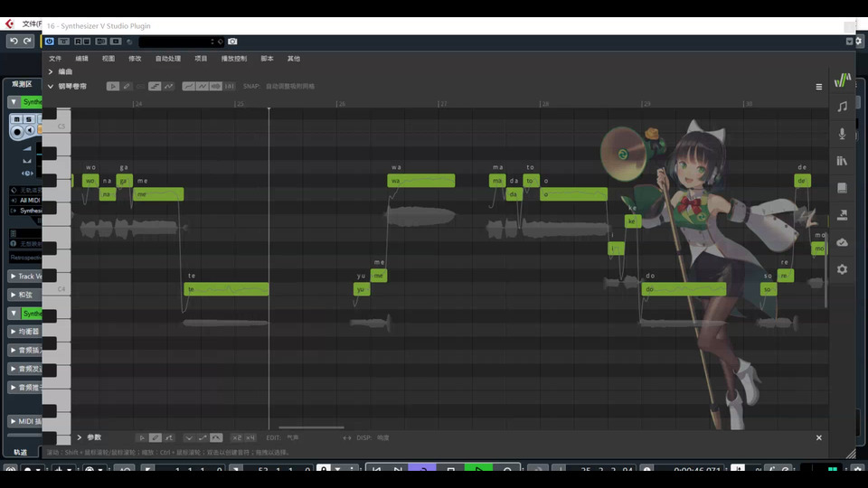Expand the 参数 parameters panel

[80, 437]
